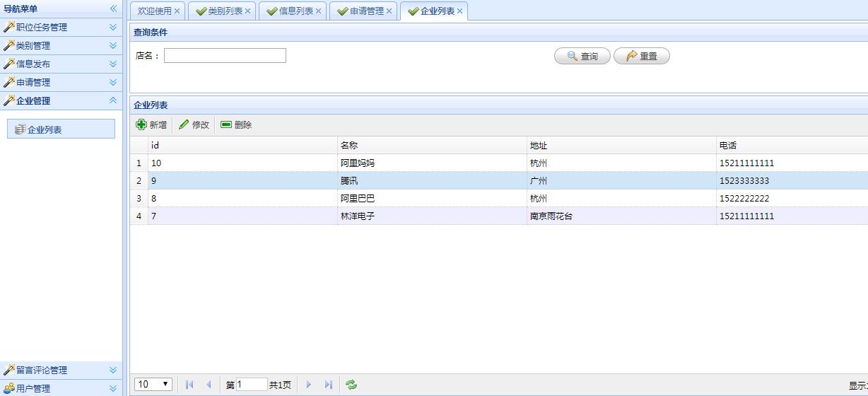Image resolution: width=868 pixels, height=396 pixels.
Task: Click the 删除 delete button
Action: point(236,124)
